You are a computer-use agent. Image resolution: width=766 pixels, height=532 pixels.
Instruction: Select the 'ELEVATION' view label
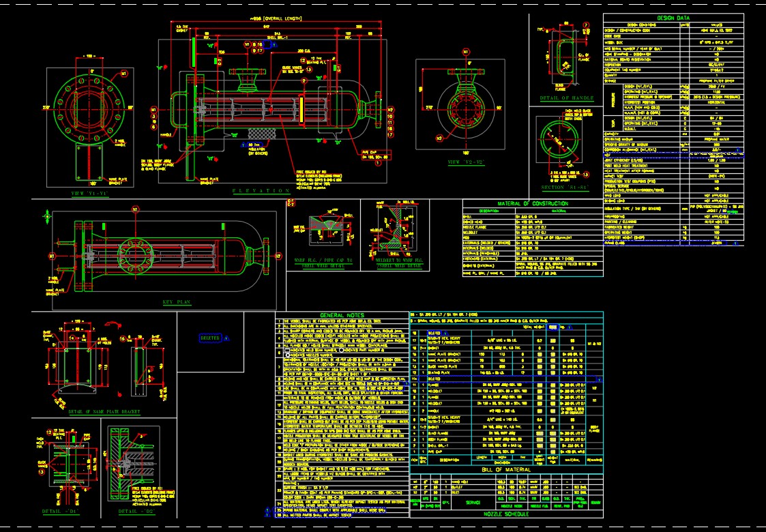(261, 190)
